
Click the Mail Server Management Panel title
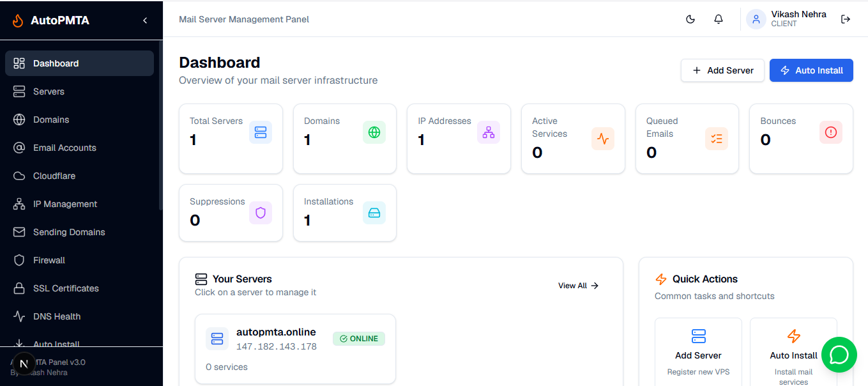pyautogui.click(x=244, y=19)
